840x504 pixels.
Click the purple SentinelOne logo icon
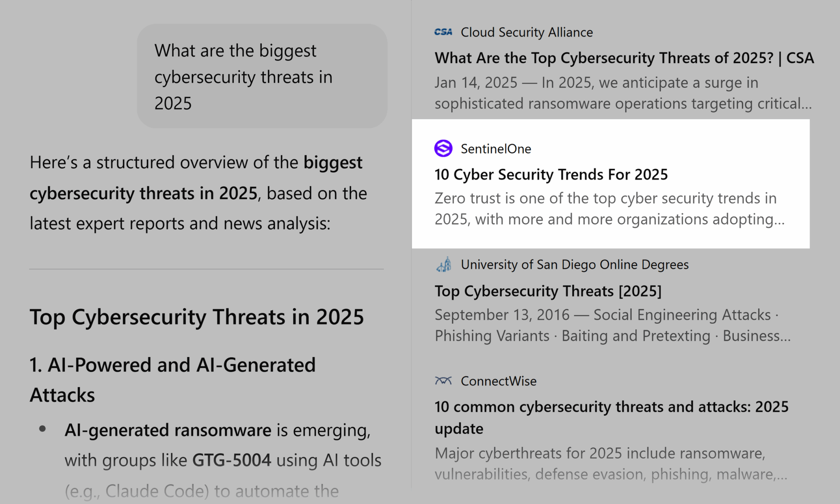pos(443,148)
